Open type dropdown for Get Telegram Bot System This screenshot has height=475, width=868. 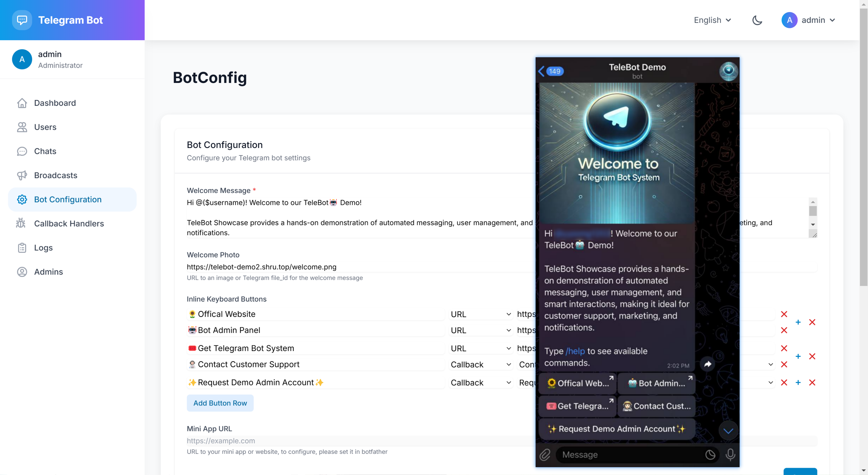(481, 348)
